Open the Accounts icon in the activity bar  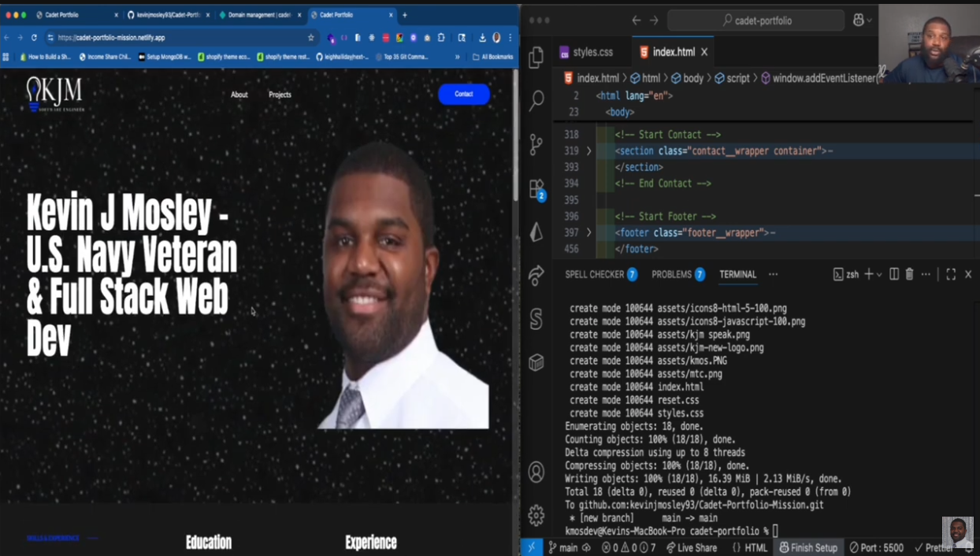[536, 470]
